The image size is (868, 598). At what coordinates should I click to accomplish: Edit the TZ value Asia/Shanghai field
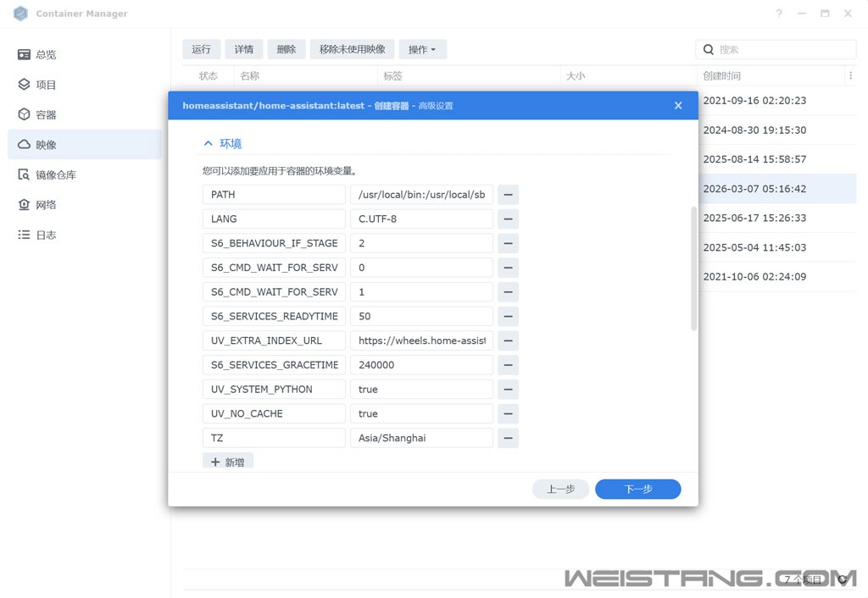tap(421, 439)
